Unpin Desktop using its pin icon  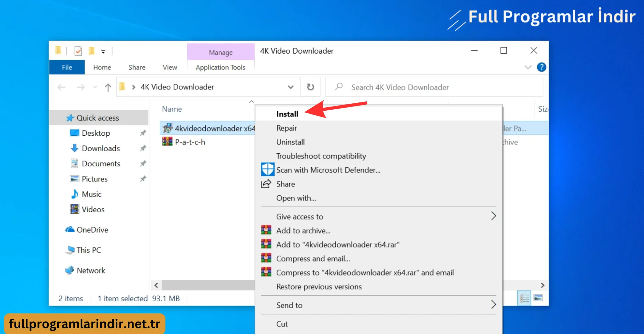coord(143,133)
